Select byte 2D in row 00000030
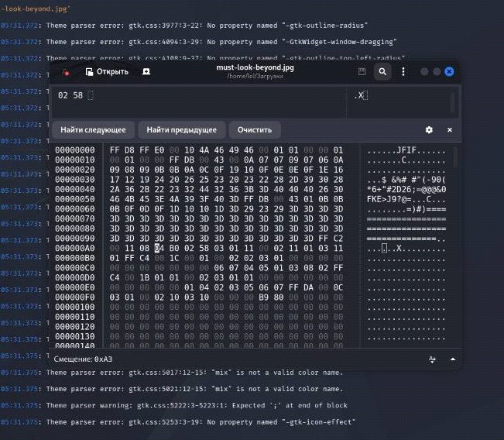 click(x=293, y=180)
